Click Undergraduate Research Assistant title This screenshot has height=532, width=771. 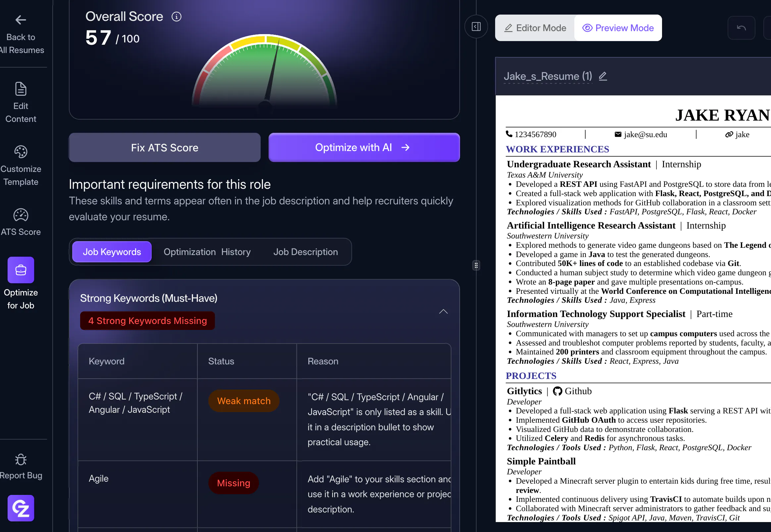tap(579, 164)
